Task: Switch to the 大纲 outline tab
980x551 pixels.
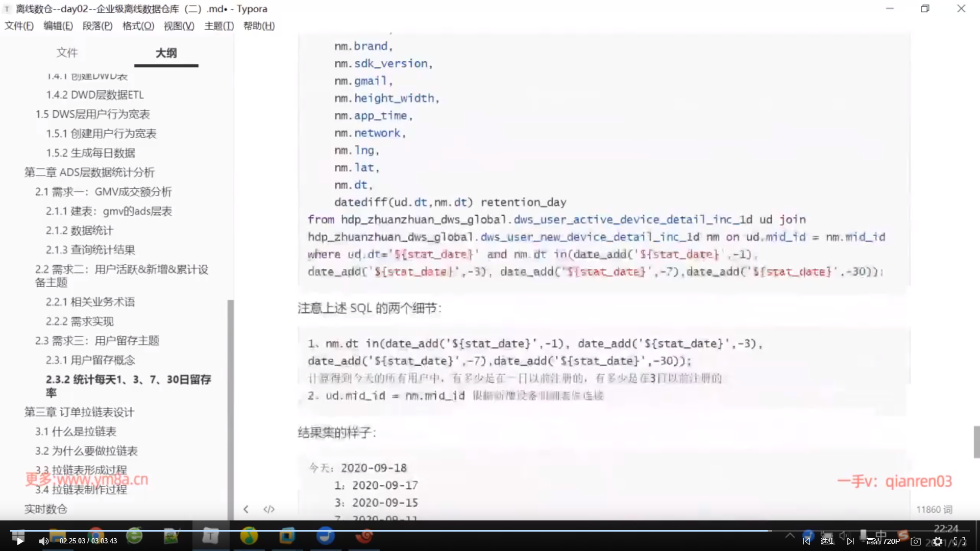Action: [x=166, y=53]
